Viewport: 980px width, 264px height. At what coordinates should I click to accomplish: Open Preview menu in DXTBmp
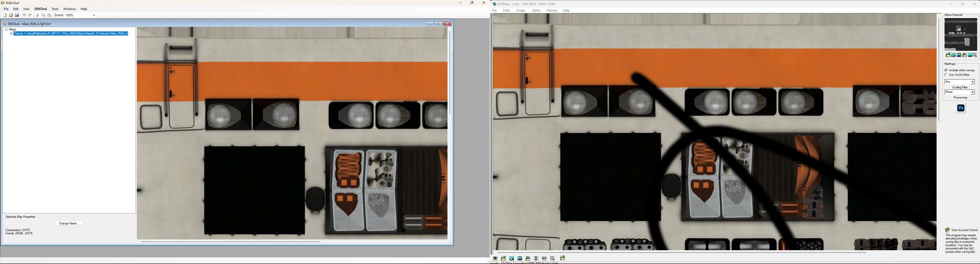pos(552,10)
